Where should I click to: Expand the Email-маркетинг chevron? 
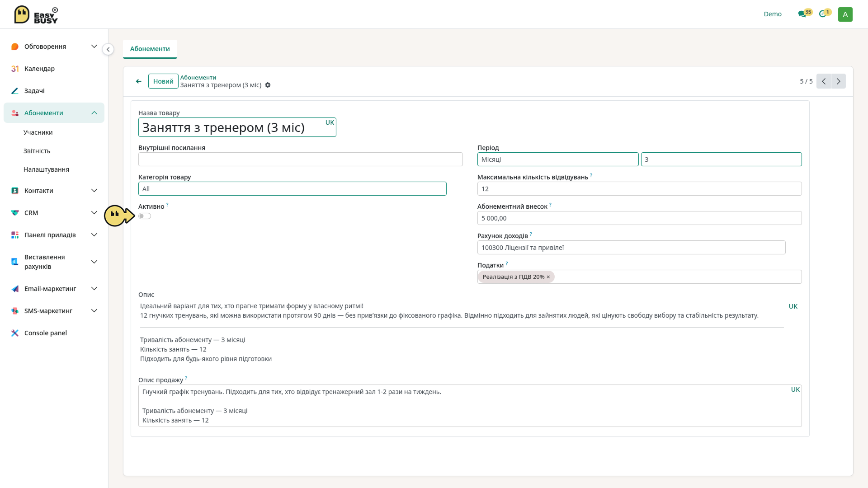(x=94, y=289)
